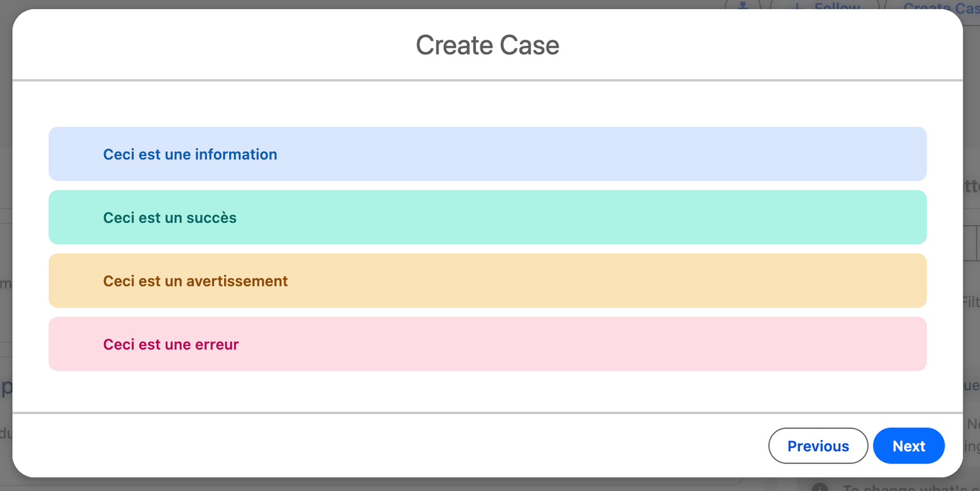Click the "Ceci est un avertissement" text

pyautogui.click(x=195, y=281)
